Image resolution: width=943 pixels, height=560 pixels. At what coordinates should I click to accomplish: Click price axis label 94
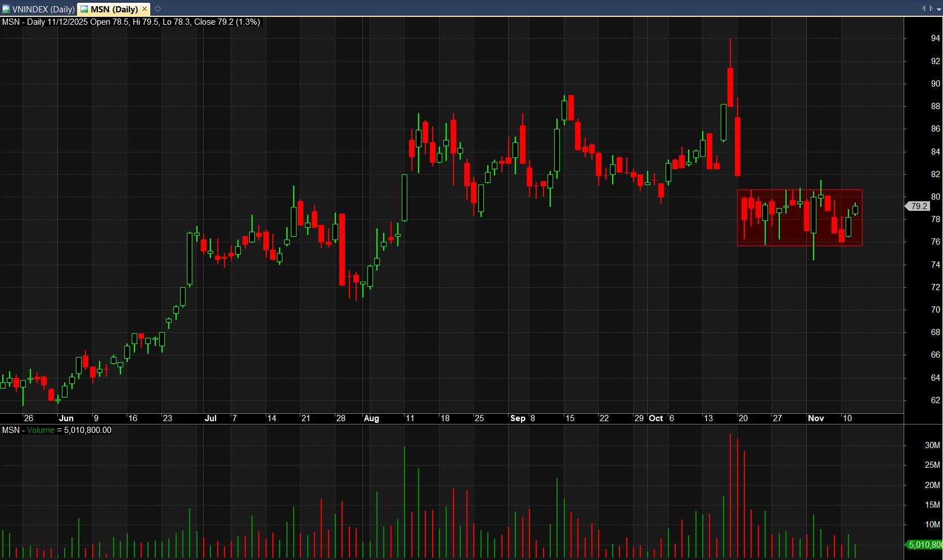pos(935,38)
